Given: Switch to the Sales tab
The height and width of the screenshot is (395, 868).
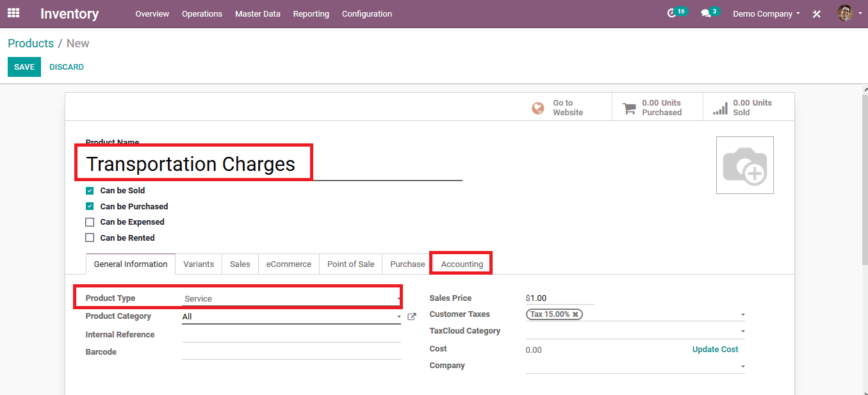Looking at the screenshot, I should 240,264.
